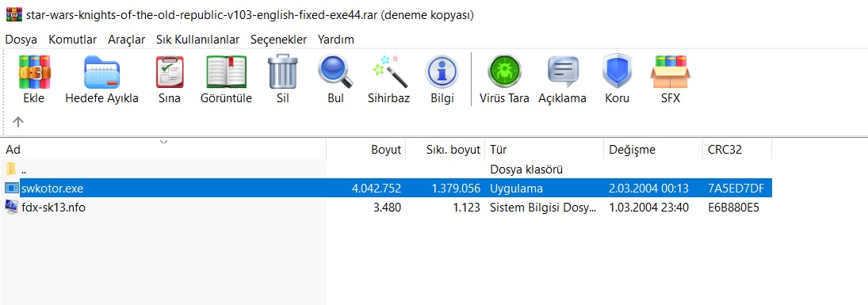Go up one folder level arrow
Image resolution: width=868 pixels, height=305 pixels.
17,121
